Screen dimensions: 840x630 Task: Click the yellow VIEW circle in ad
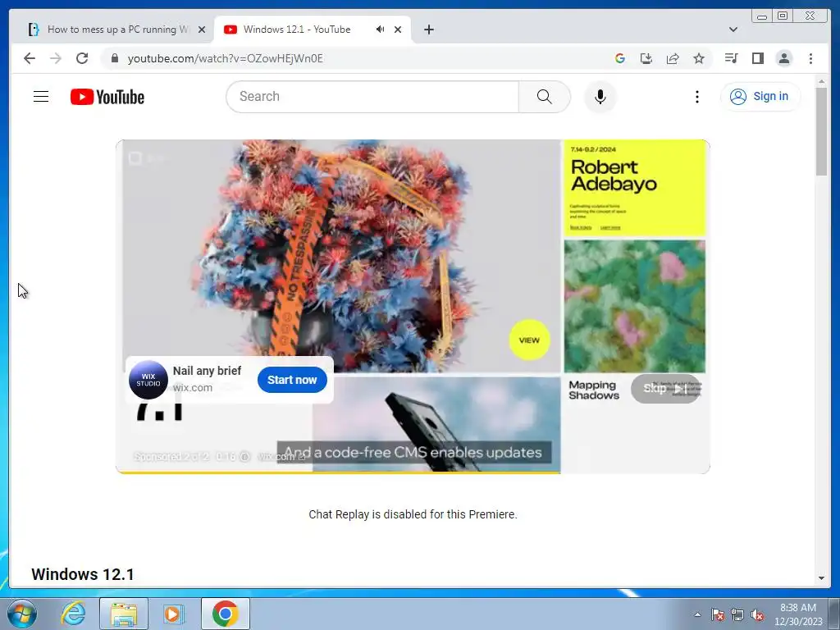[x=529, y=340]
